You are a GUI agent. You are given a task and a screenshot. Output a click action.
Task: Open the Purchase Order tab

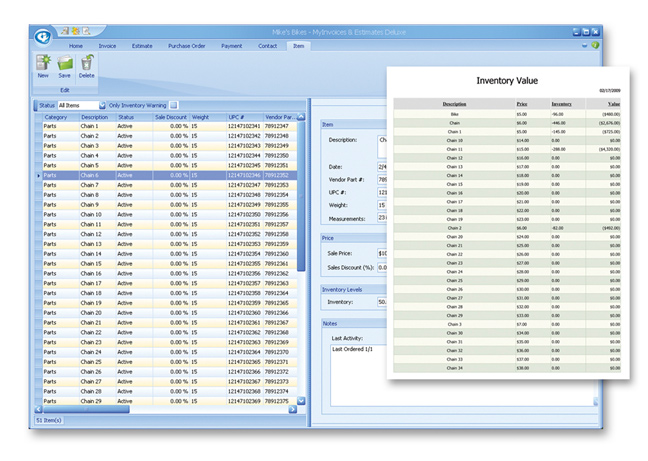pyautogui.click(x=187, y=46)
